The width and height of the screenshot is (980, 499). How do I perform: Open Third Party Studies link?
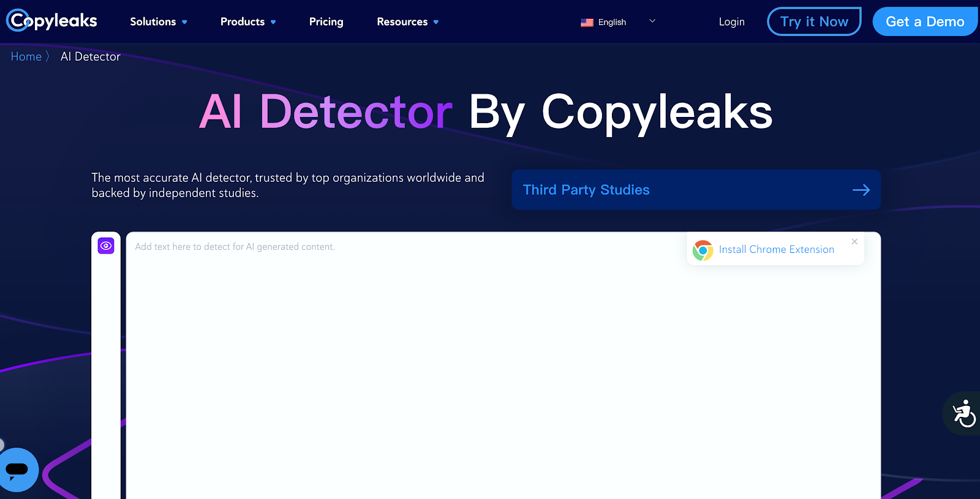click(x=696, y=190)
